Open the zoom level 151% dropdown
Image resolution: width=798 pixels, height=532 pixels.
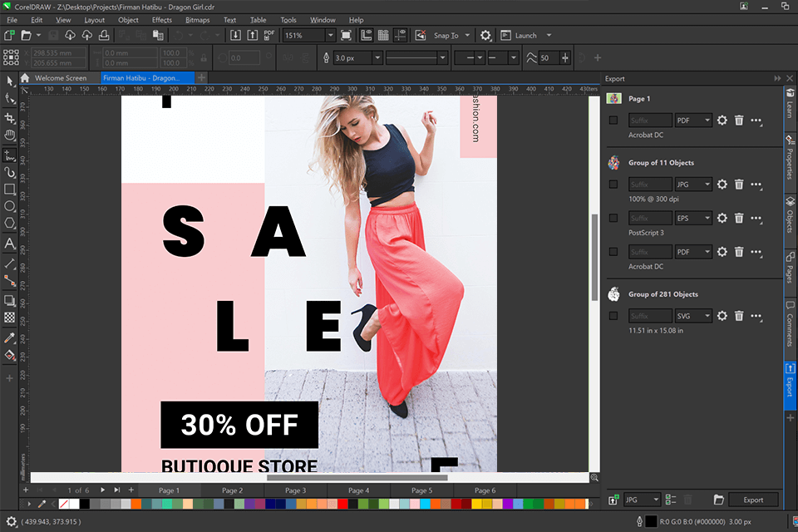tap(330, 35)
